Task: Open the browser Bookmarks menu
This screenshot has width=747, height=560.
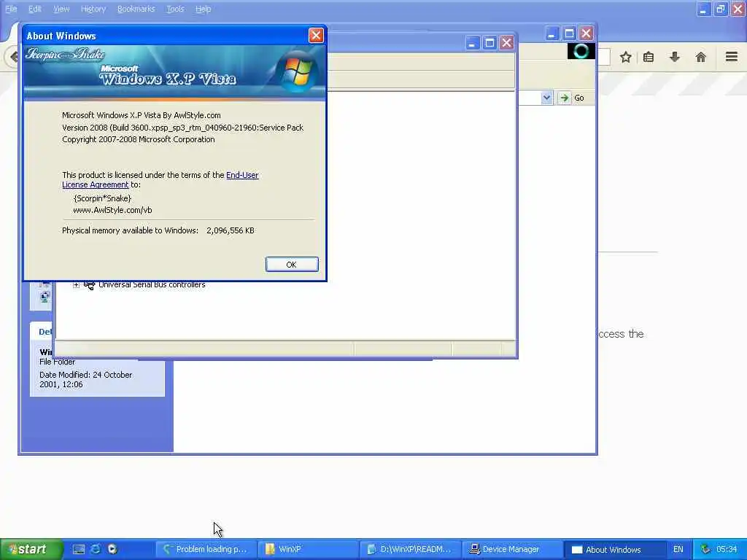Action: click(136, 9)
